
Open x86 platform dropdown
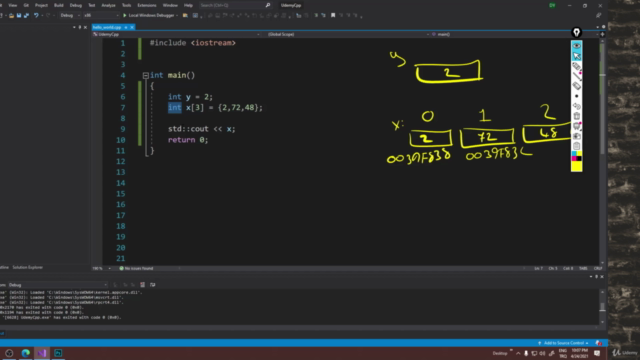101,16
